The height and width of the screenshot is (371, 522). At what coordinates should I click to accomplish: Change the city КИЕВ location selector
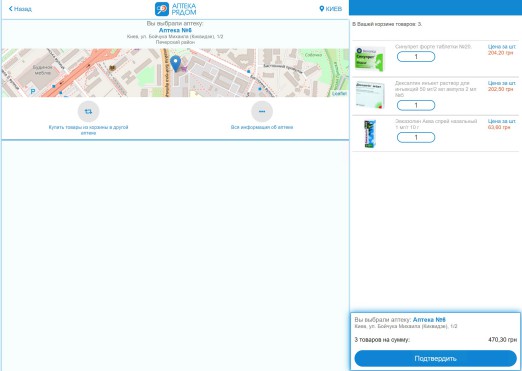point(331,9)
